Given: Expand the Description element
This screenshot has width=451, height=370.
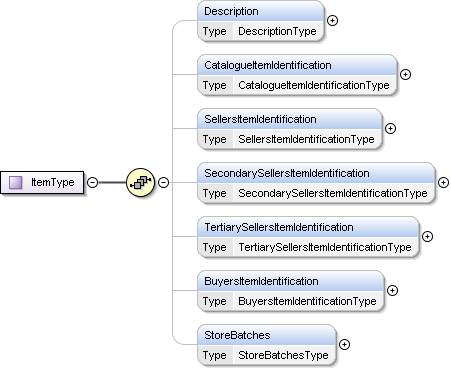Looking at the screenshot, I should click(332, 21).
